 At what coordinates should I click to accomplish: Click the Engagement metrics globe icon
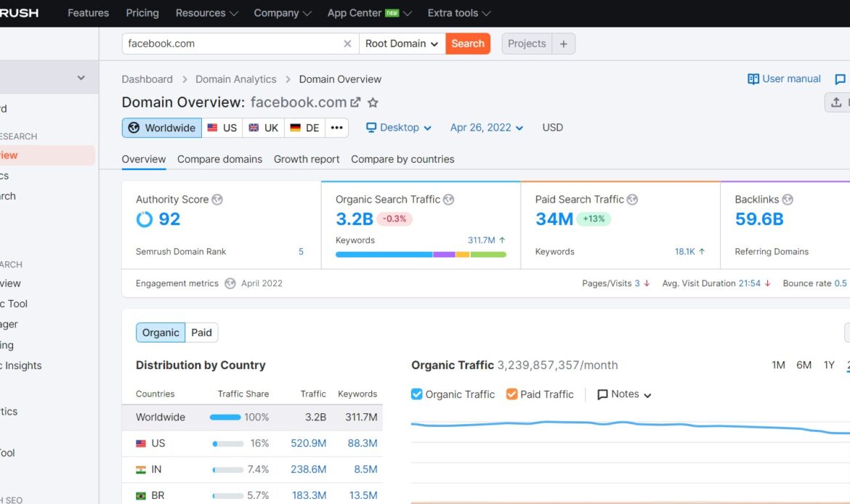click(x=230, y=283)
